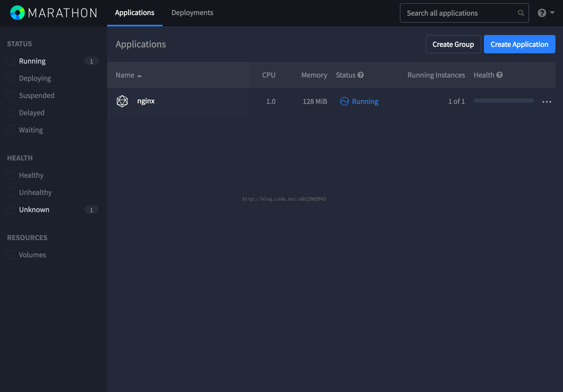Click the '1 of 1' instances value
This screenshot has width=563, height=392.
456,101
